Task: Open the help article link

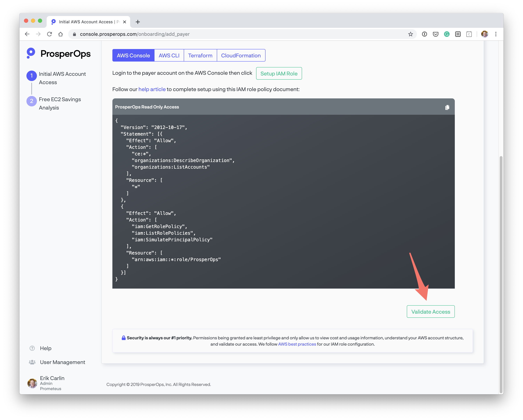Action: pos(152,89)
